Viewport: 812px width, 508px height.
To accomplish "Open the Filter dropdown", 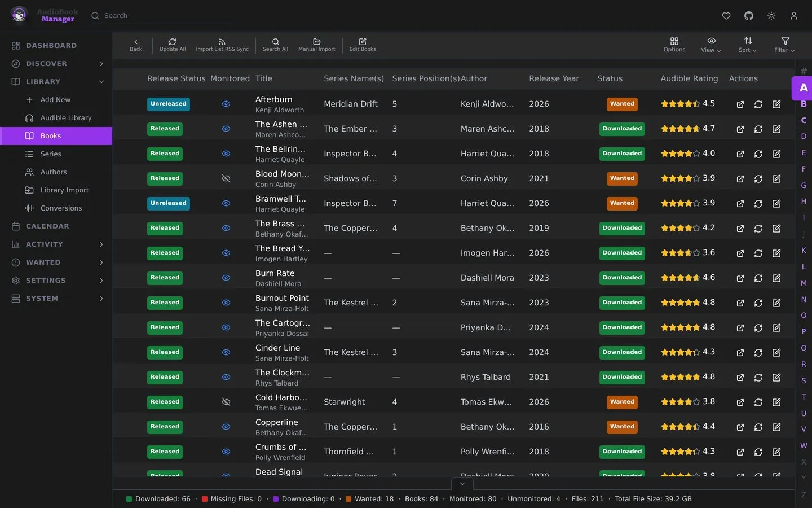I will tap(785, 45).
